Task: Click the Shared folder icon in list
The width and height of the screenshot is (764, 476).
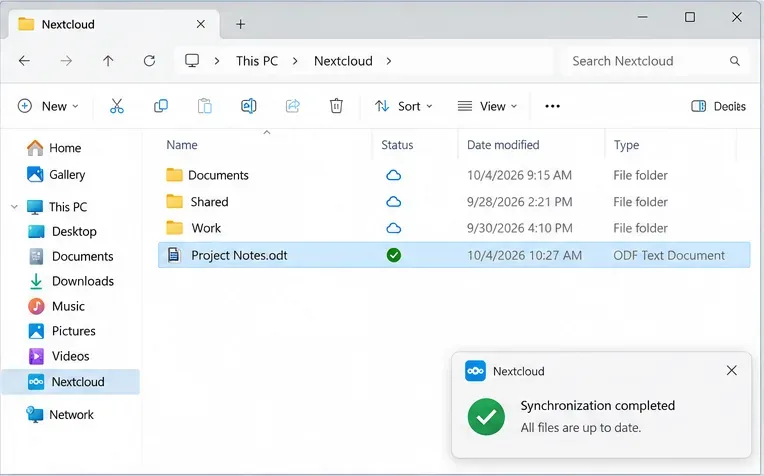Action: pos(174,201)
